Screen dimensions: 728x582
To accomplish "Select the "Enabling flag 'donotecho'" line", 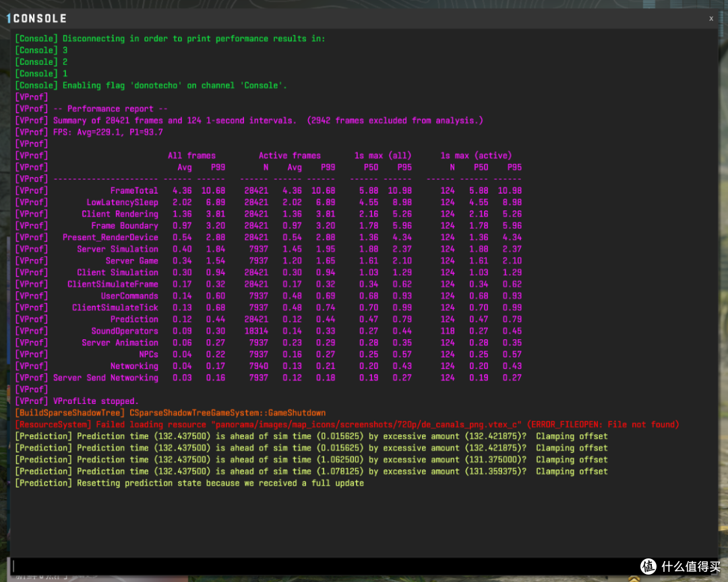I will 151,86.
